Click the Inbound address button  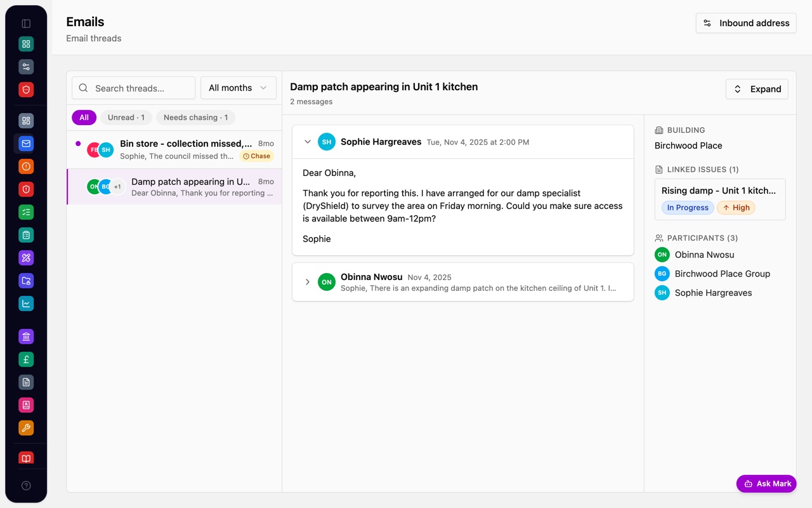click(746, 23)
